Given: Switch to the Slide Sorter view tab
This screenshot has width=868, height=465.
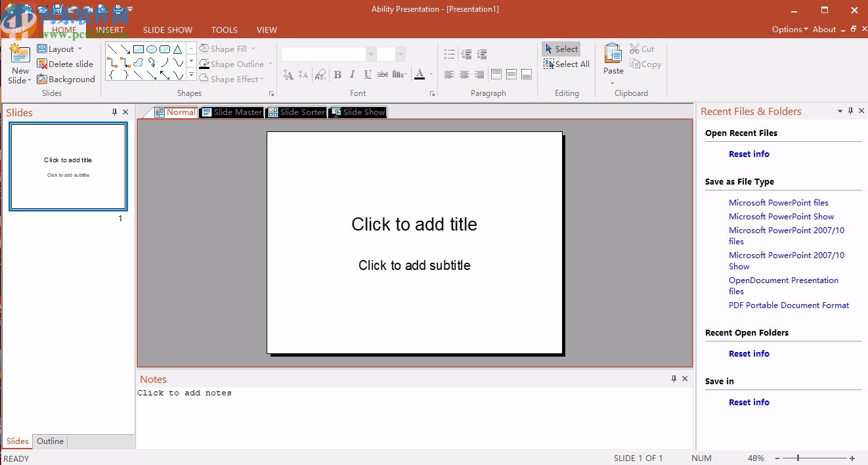Looking at the screenshot, I should pos(296,112).
